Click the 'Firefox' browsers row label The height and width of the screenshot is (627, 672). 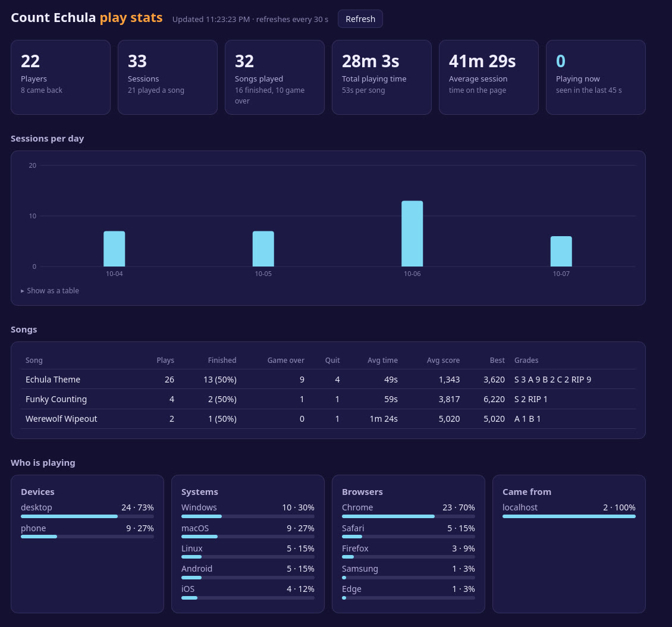click(355, 548)
